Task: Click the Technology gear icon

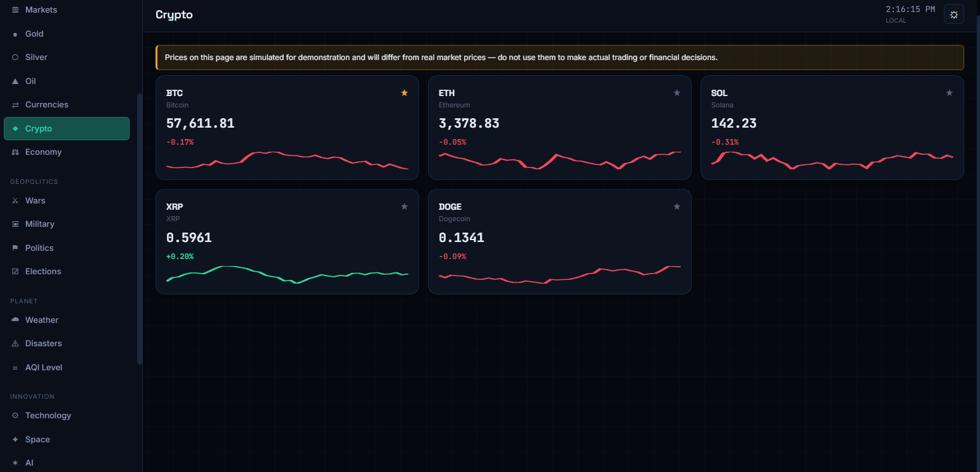Action: click(x=15, y=416)
